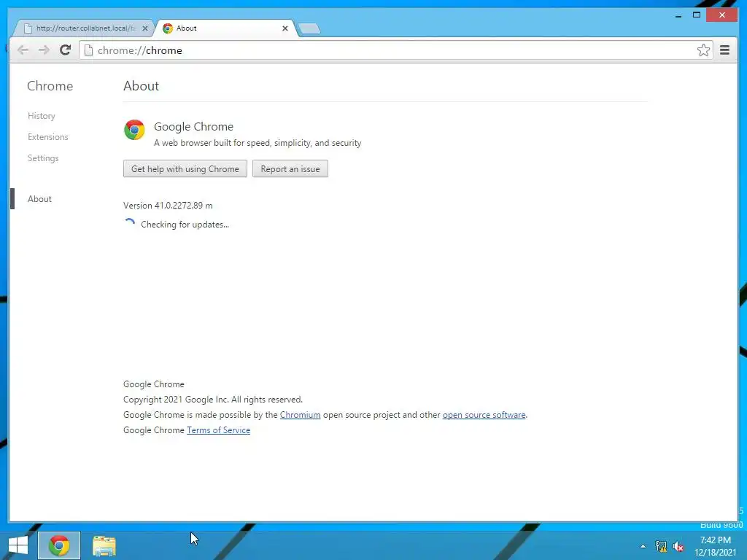Click the Google Chrome heading text

(193, 127)
